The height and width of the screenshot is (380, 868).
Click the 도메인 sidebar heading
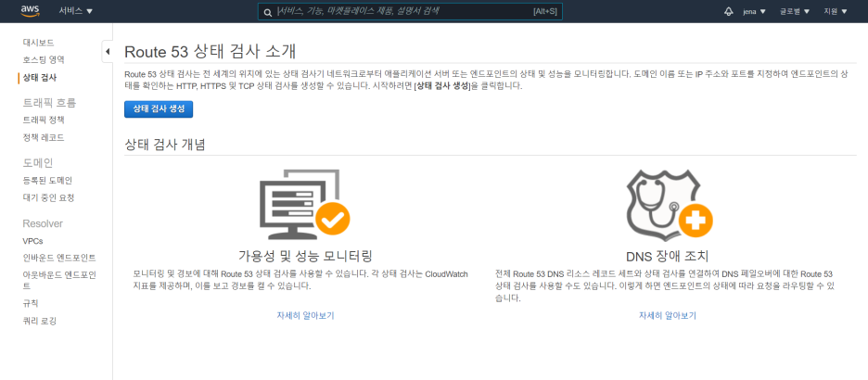(38, 162)
